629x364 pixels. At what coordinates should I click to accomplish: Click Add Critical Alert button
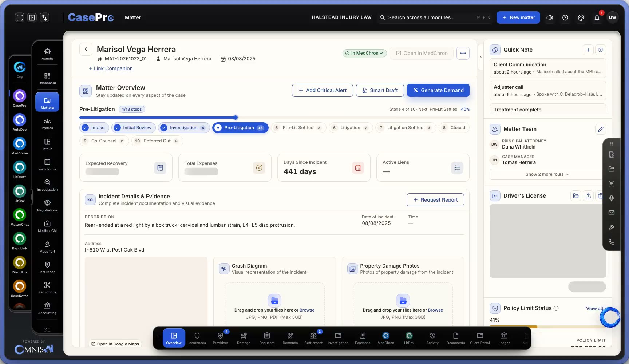(x=323, y=90)
